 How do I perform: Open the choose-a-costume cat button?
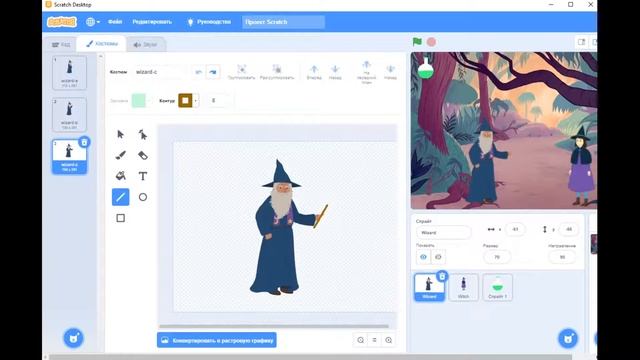click(x=73, y=338)
